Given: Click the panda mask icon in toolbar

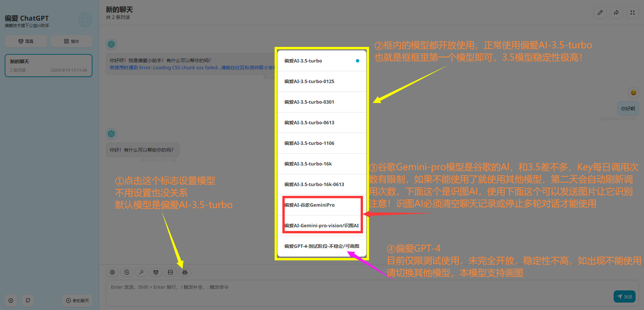Looking at the screenshot, I should tap(156, 272).
